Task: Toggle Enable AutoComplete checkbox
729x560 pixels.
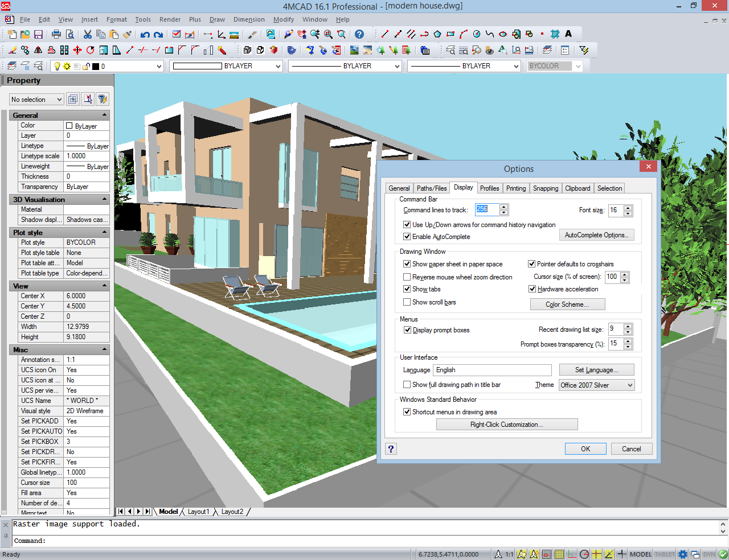Action: point(407,237)
